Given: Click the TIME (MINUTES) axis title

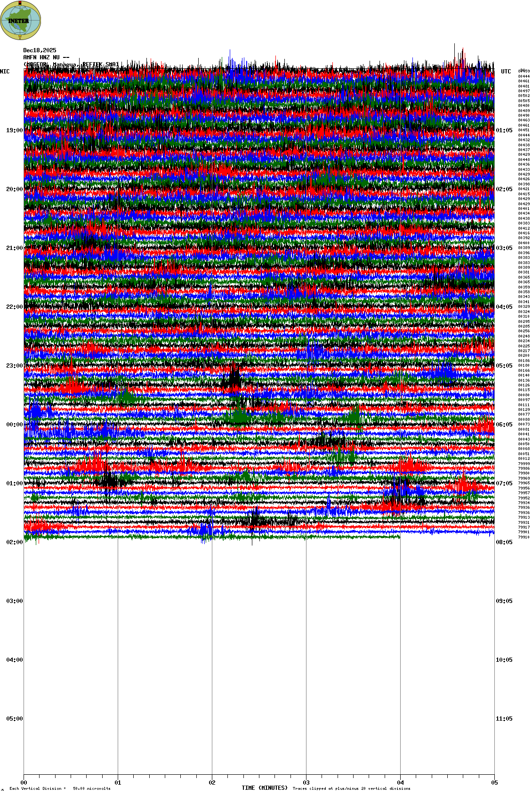Looking at the screenshot, I should pyautogui.click(x=265, y=788).
